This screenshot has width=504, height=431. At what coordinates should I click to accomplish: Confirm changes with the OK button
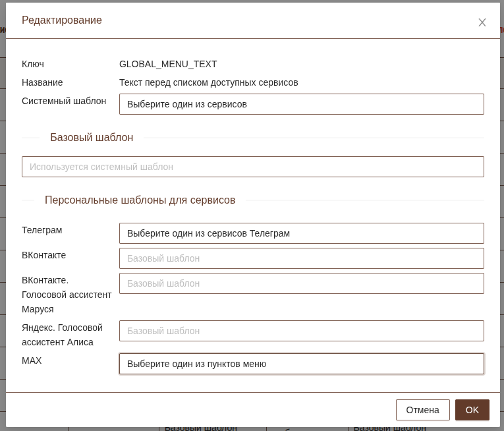tap(472, 410)
